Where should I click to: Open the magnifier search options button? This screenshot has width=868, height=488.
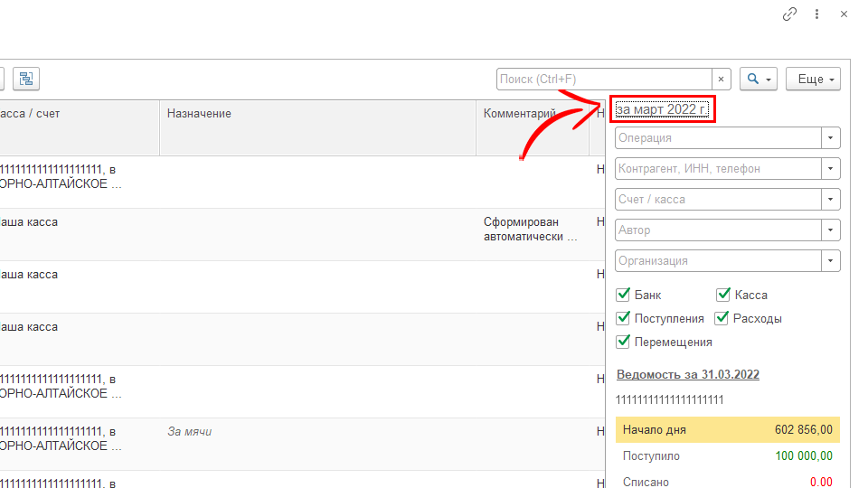[x=758, y=80]
